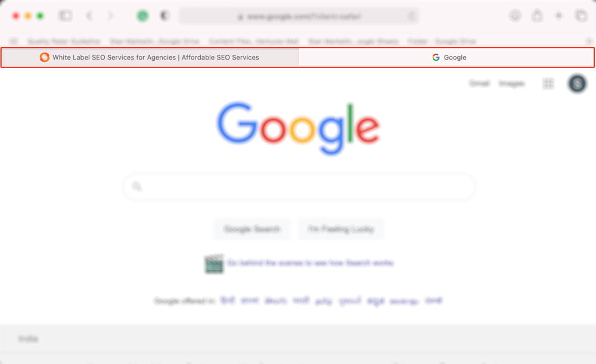Open the Share icon in toolbar
Image resolution: width=596 pixels, height=364 pixels.
click(x=537, y=15)
